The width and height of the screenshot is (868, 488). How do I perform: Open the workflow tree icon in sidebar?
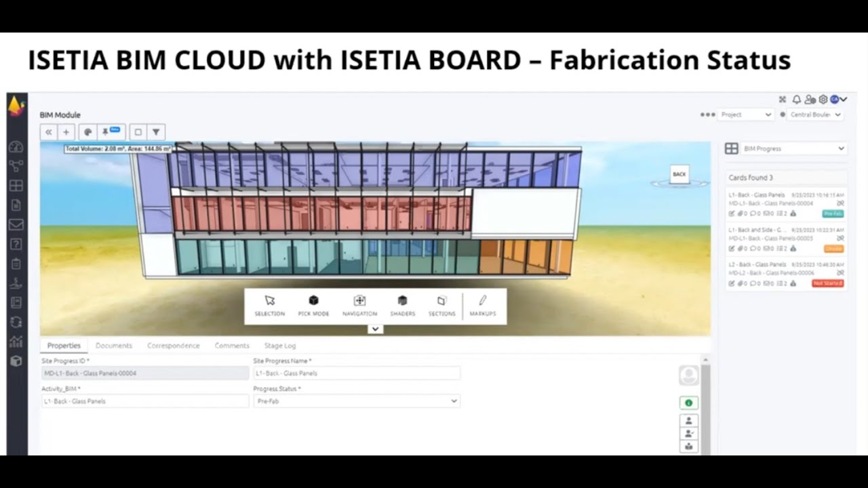[x=16, y=166]
